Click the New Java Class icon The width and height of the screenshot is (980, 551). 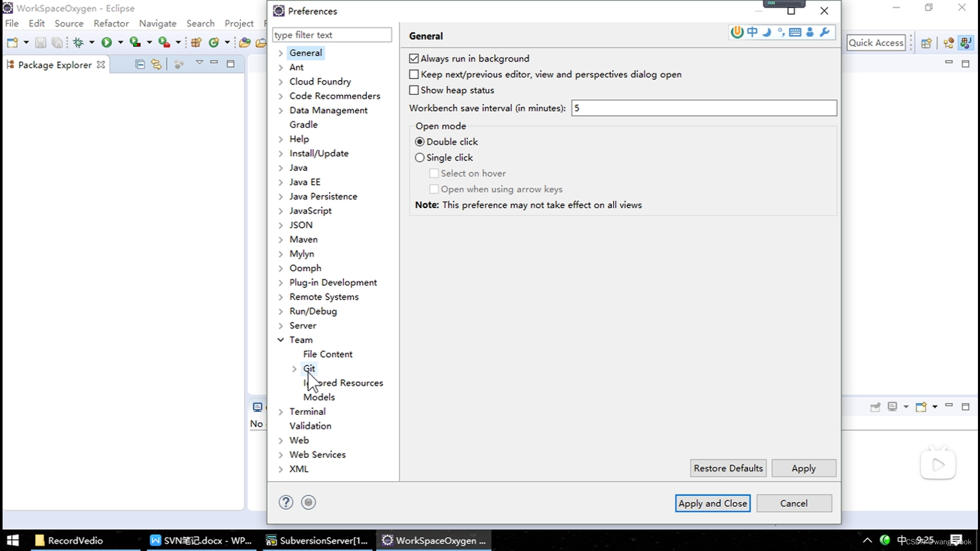pos(214,43)
